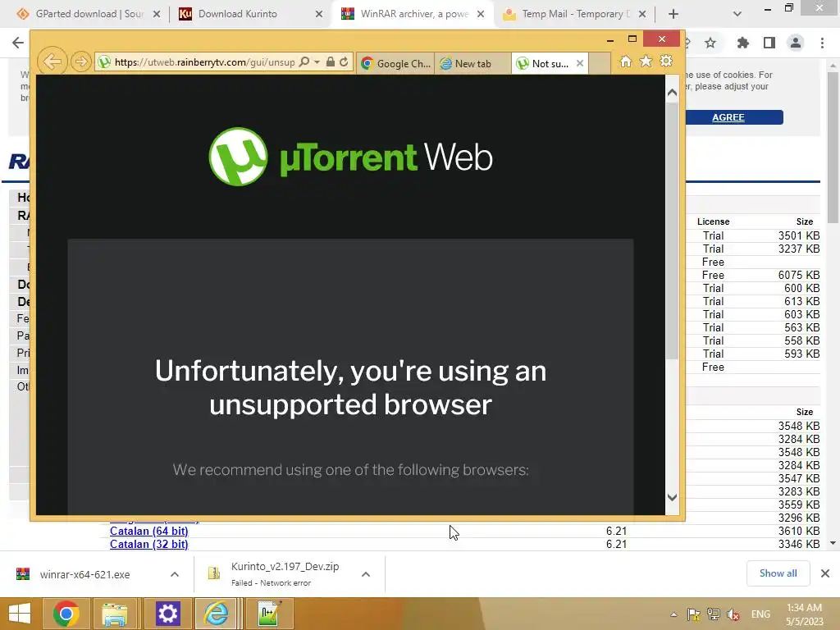Switch to the New tab IE tab
840x630 pixels.
click(472, 64)
